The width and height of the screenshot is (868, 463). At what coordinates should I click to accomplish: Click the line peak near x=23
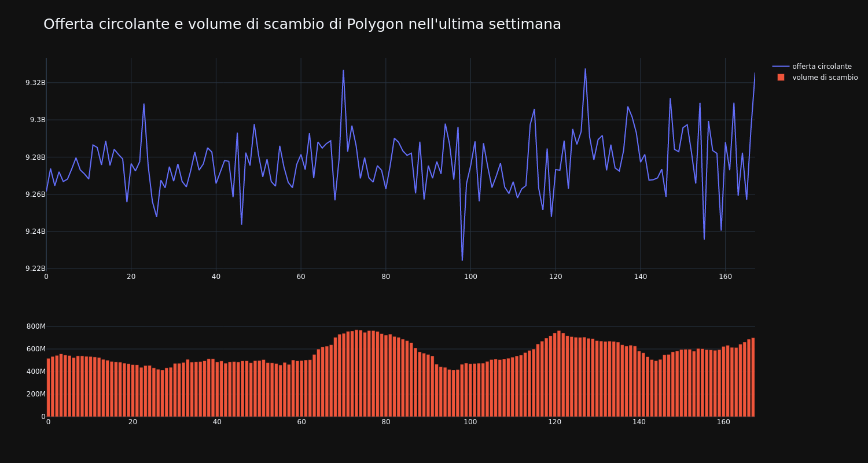tap(144, 104)
